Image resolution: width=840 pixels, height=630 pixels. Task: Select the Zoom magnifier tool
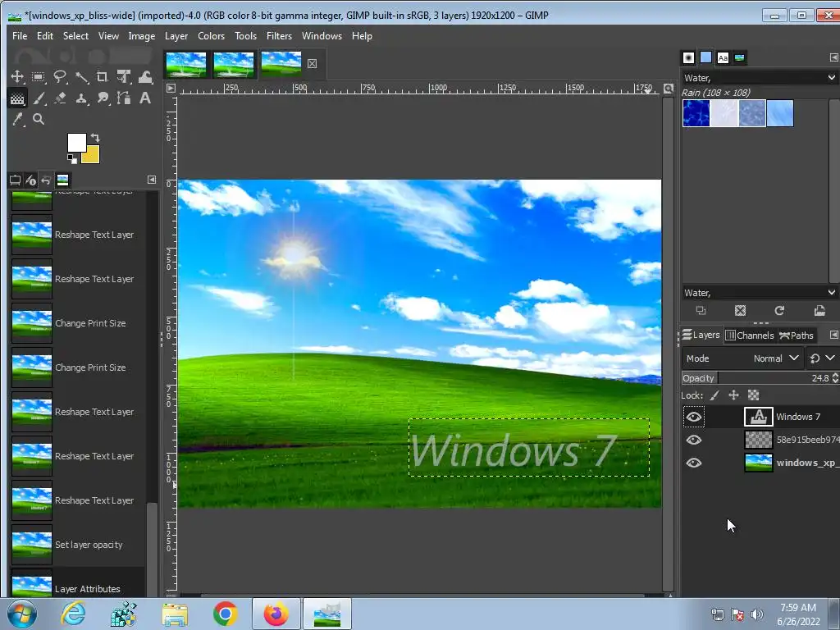tap(38, 120)
